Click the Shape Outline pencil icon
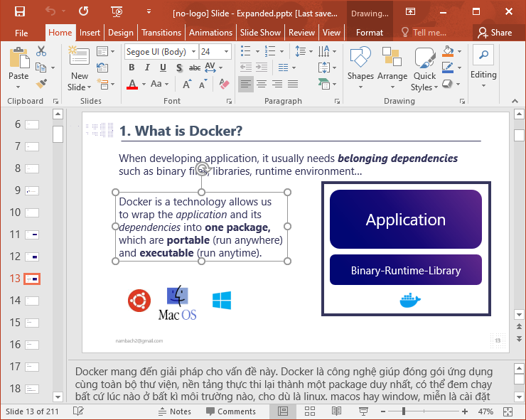 point(448,68)
